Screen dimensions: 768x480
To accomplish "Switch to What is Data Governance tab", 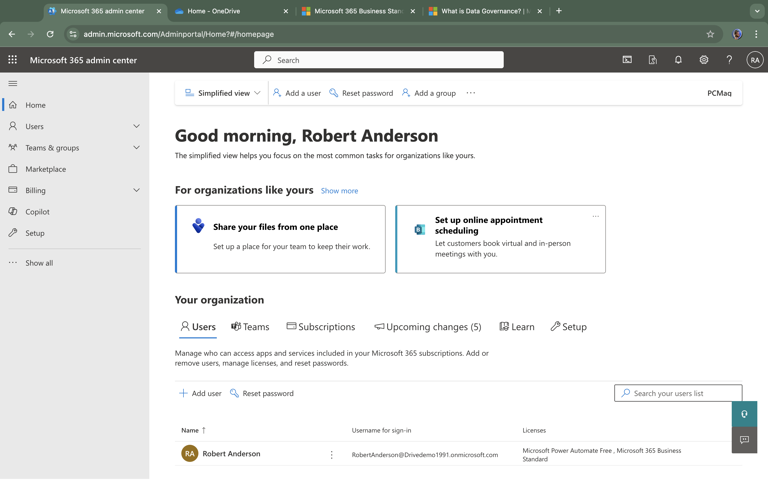I will [x=485, y=11].
